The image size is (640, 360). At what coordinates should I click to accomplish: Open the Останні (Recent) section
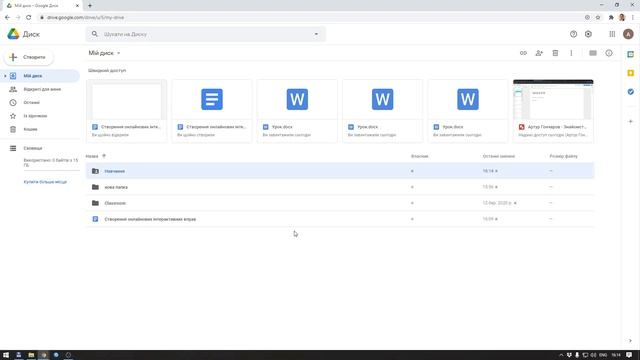[31, 102]
